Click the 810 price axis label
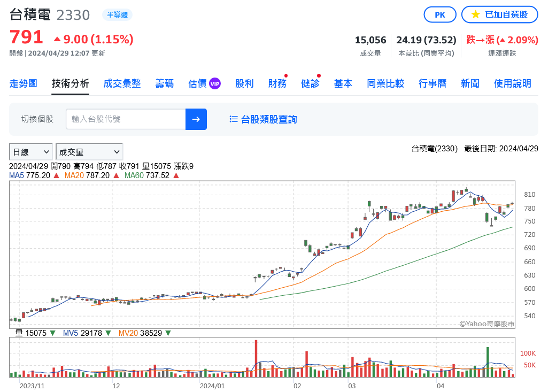541x392 pixels. (x=530, y=195)
